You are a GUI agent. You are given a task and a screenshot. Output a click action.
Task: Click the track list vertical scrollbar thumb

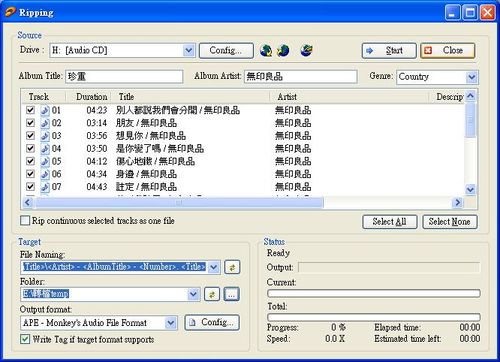(x=470, y=120)
